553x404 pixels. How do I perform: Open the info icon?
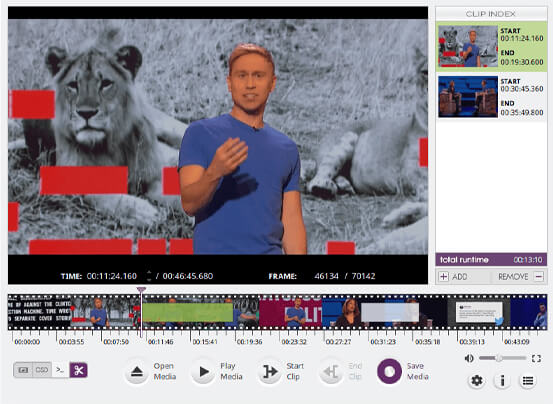[502, 380]
